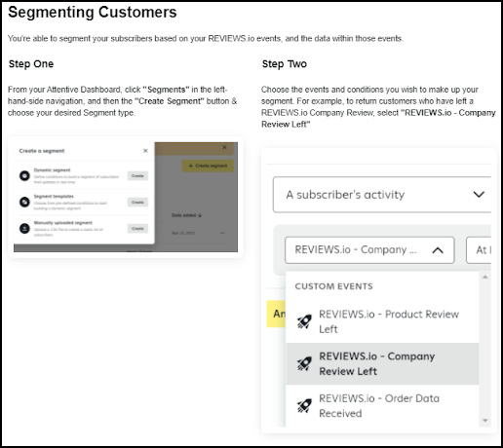Click rocket icon beside Company Review Left

point(304,363)
